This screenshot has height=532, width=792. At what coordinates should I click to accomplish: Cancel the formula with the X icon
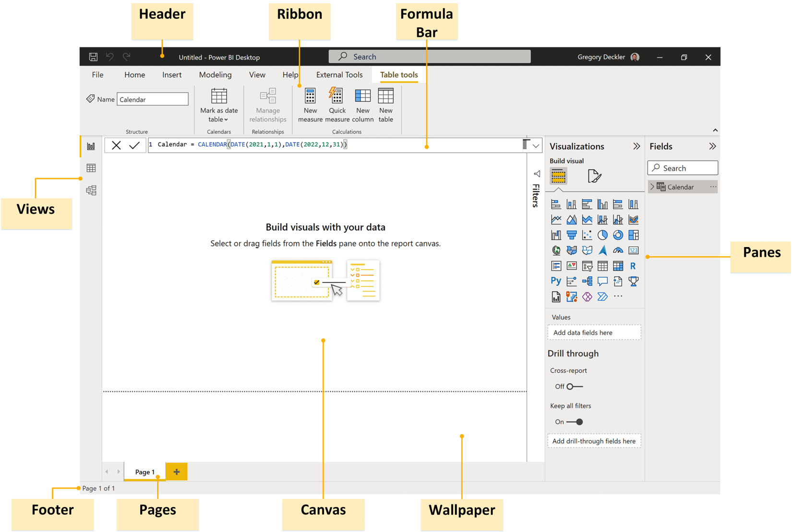tap(116, 145)
